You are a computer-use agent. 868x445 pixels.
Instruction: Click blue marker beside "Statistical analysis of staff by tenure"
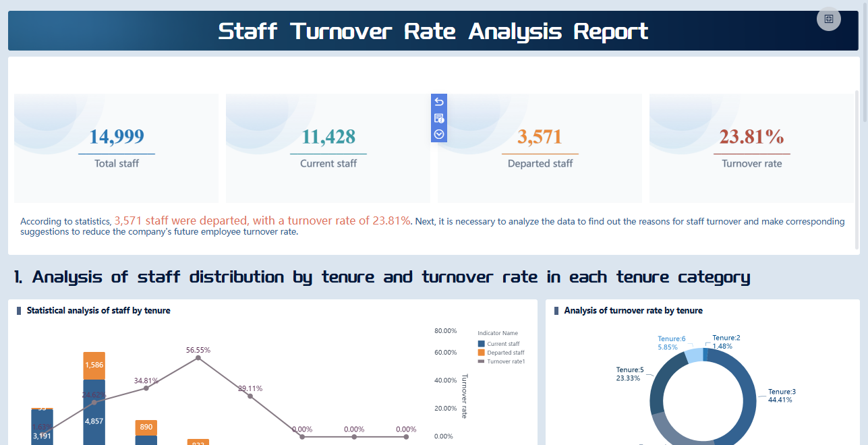[x=18, y=310]
